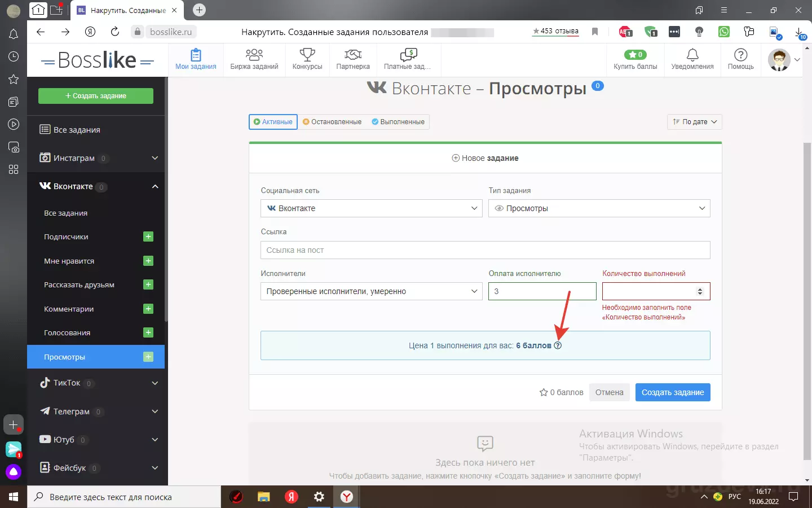Open File Explorer from taskbar
The width and height of the screenshot is (812, 508).
[x=264, y=497]
